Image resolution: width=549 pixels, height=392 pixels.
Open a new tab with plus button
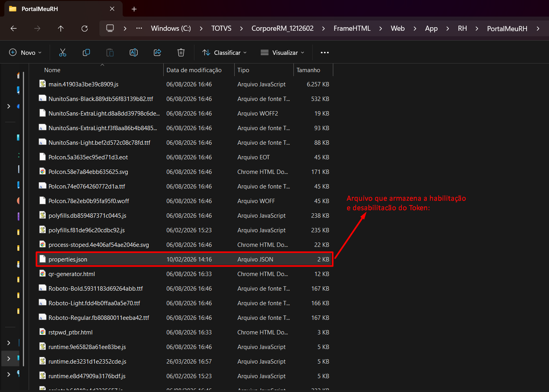[x=134, y=9]
